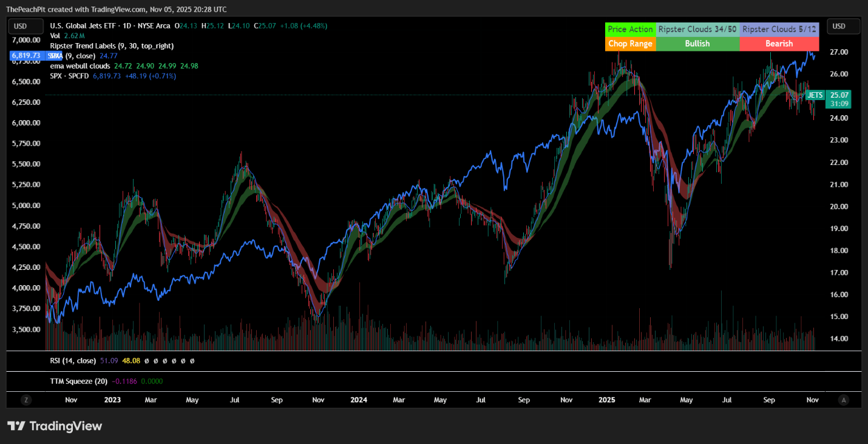
Task: Click the blue 24.77 value beside (9, close)
Action: point(109,56)
